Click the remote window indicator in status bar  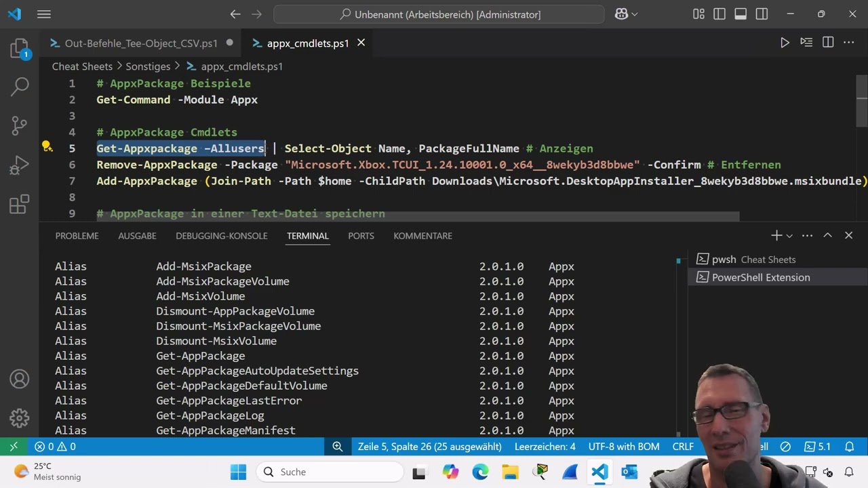click(14, 447)
